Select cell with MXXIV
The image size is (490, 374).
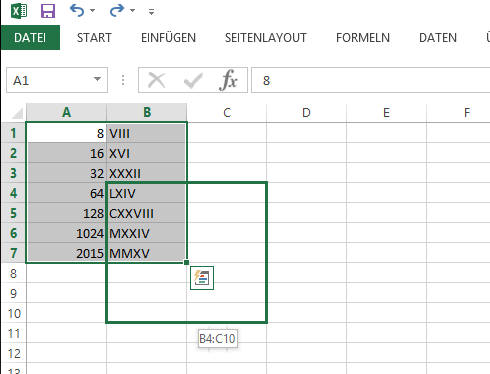147,233
